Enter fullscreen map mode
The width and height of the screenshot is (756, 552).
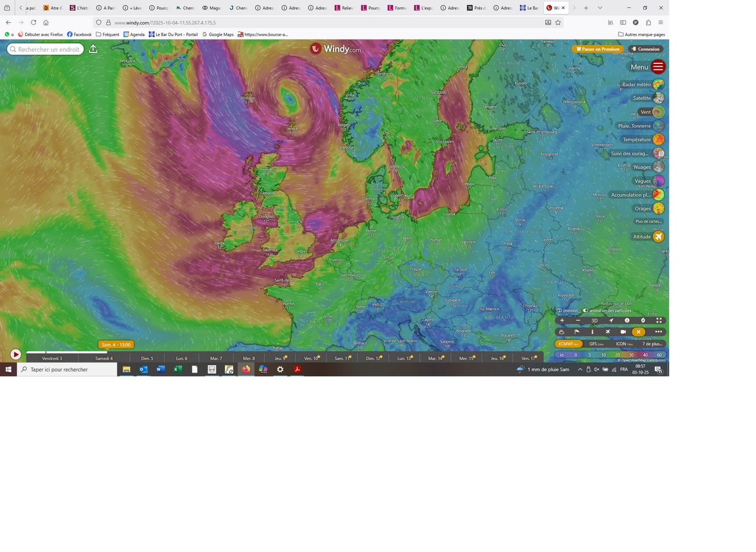[x=659, y=320]
